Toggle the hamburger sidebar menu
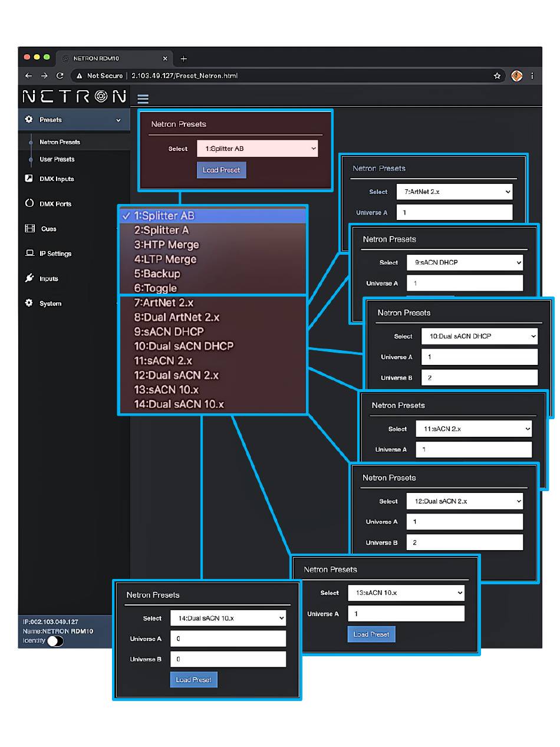This screenshot has height=747, width=560. tap(143, 98)
